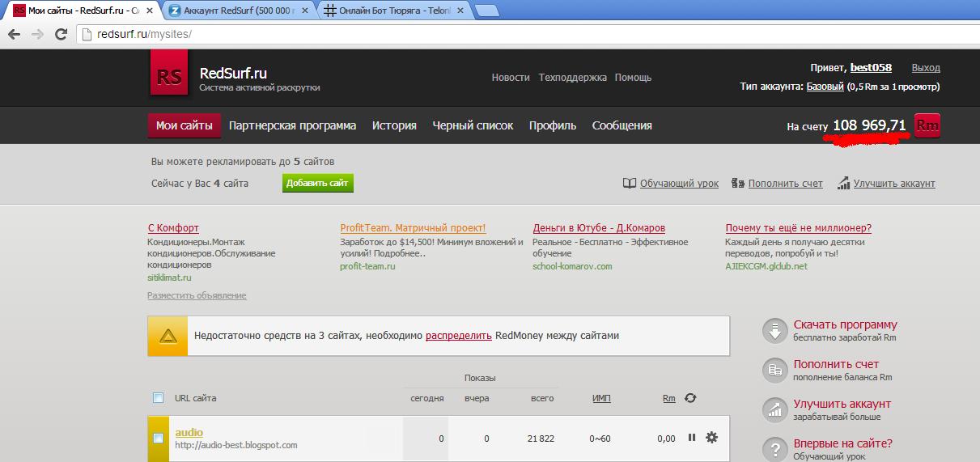Open Почему ты ещё не миллионер ad
Image resolution: width=980 pixels, height=462 pixels.
(x=799, y=228)
